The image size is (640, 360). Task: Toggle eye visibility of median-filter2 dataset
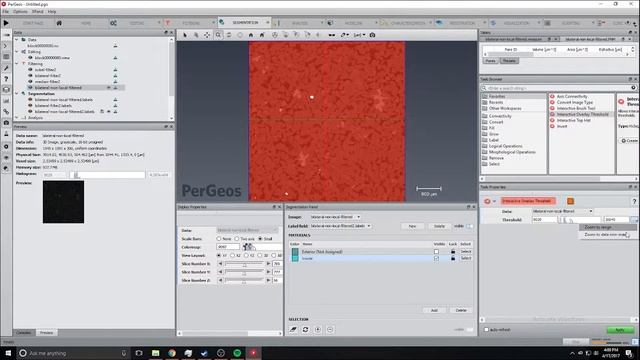(x=30, y=82)
